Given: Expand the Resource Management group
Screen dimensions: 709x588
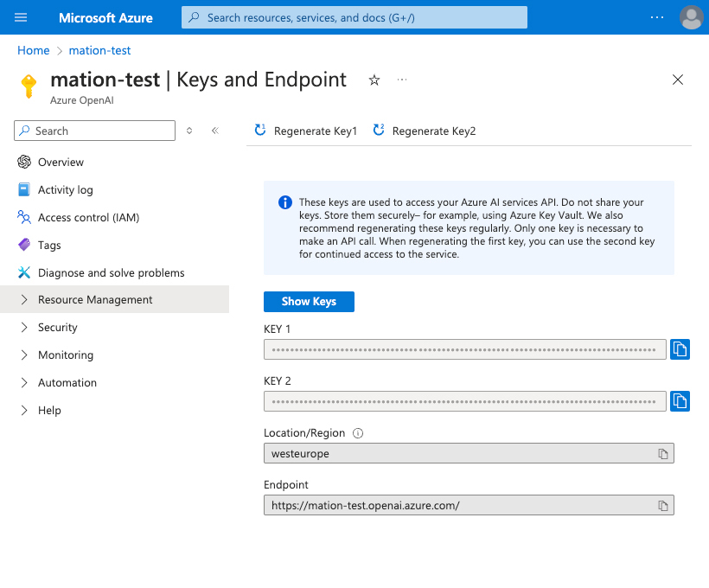Looking at the screenshot, I should (114, 299).
